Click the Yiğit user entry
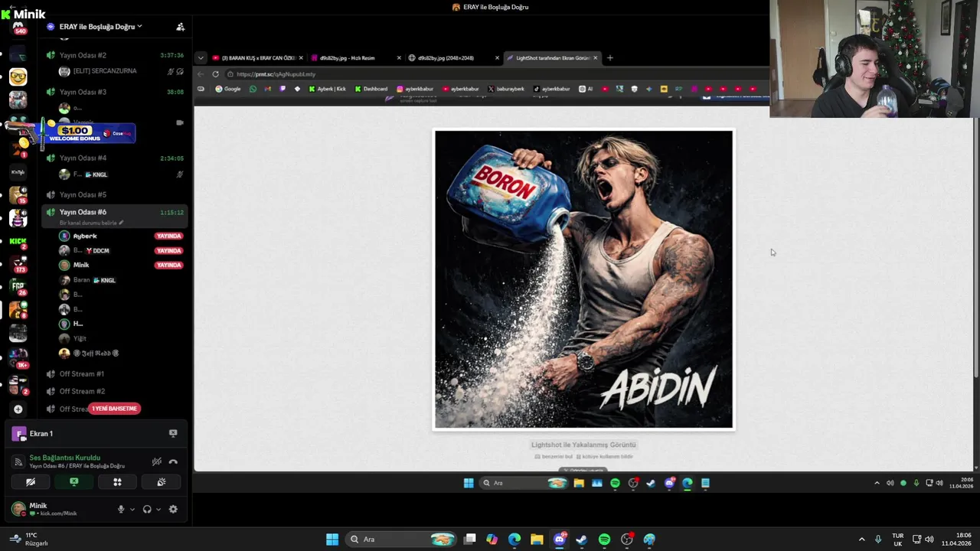This screenshot has width=980, height=551. pos(80,338)
